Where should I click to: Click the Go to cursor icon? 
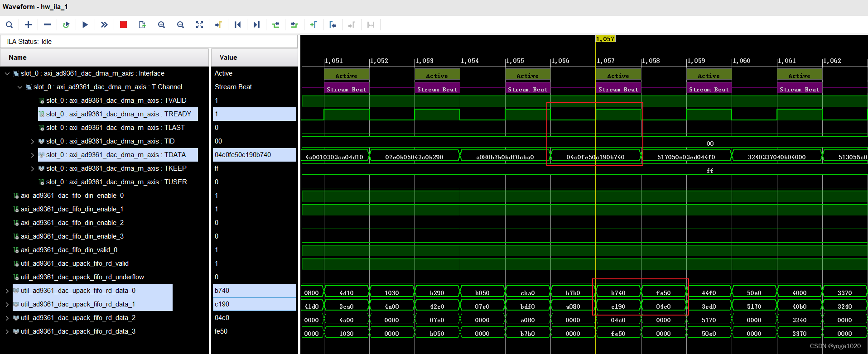(218, 25)
